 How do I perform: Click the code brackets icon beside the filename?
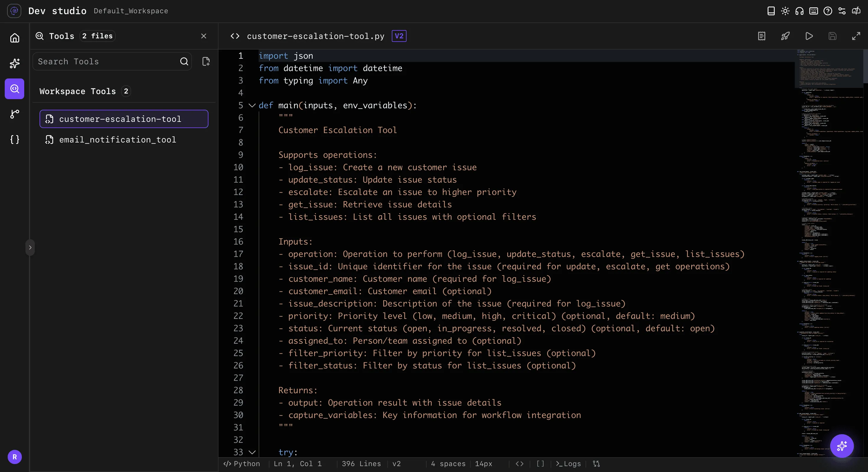(x=235, y=36)
